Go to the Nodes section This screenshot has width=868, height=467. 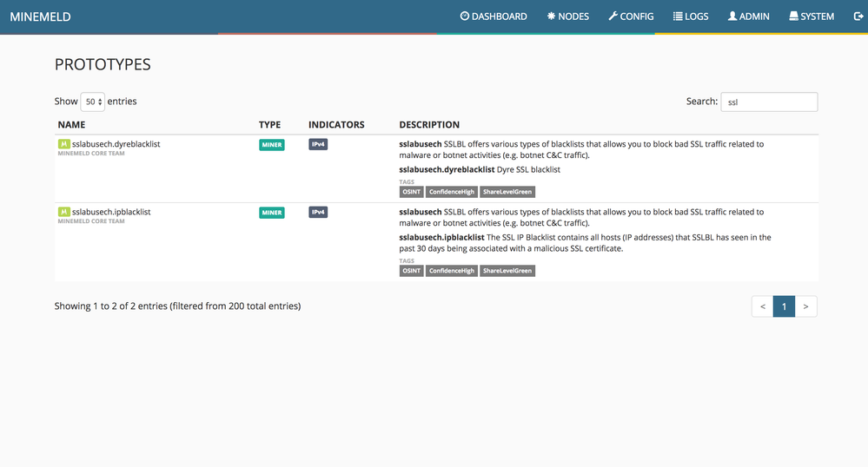click(568, 16)
